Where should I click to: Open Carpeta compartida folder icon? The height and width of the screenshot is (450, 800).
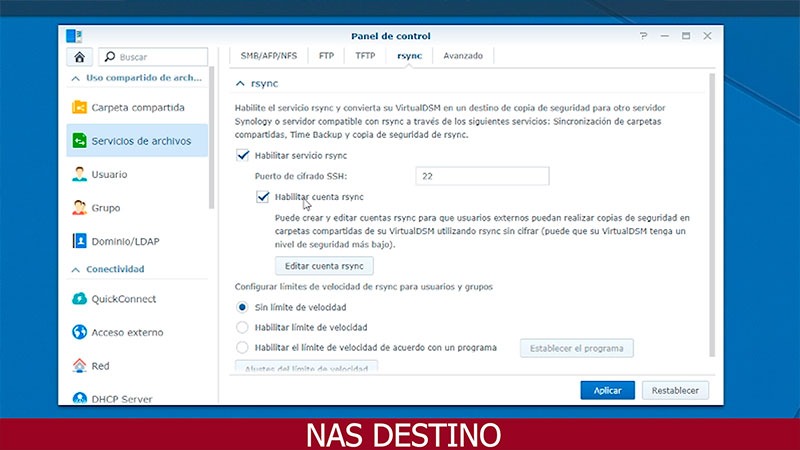pos(79,107)
